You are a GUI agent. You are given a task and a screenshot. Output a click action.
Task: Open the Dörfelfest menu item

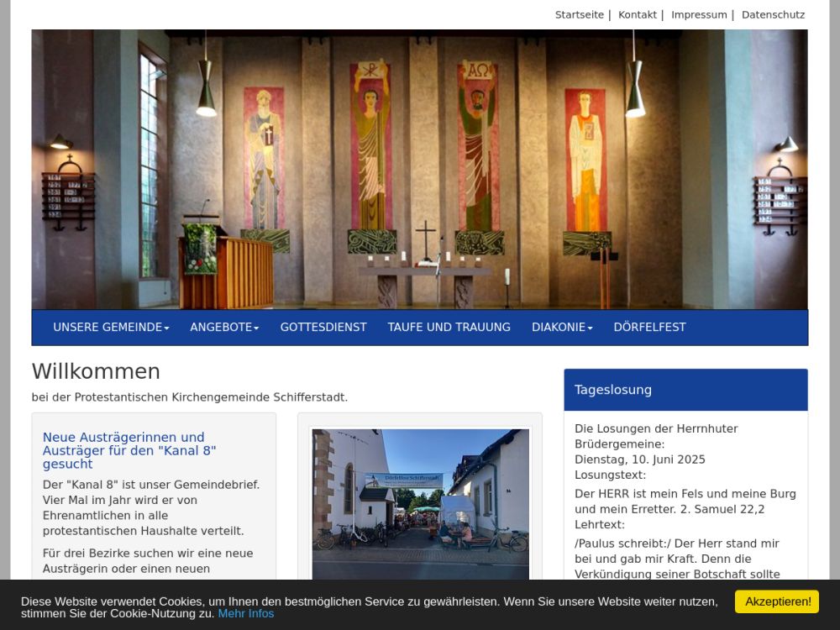[x=649, y=328]
